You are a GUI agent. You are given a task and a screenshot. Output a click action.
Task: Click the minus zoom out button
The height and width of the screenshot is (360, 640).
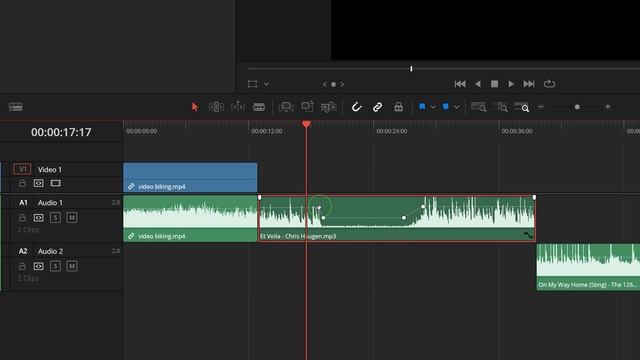[x=541, y=107]
